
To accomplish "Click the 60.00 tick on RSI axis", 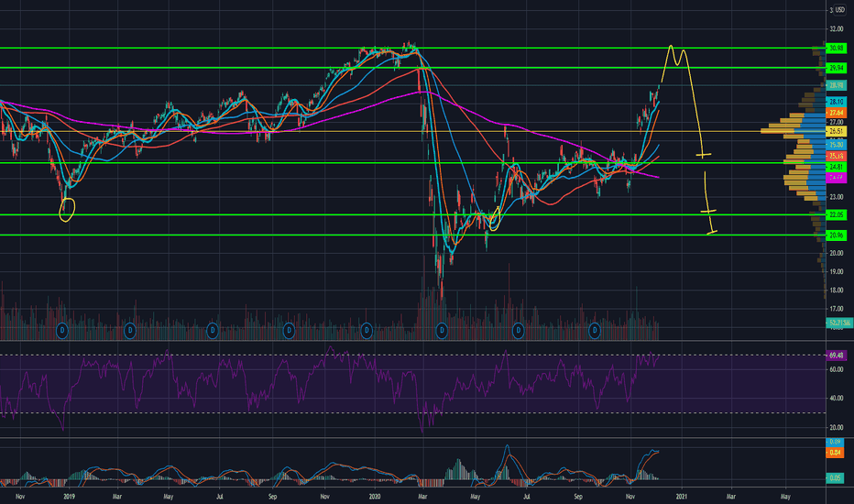I will click(x=837, y=369).
